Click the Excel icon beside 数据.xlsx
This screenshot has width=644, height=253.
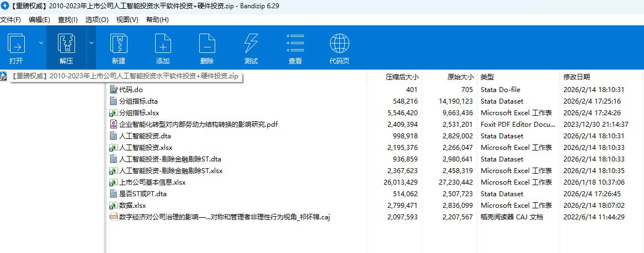[x=114, y=206]
